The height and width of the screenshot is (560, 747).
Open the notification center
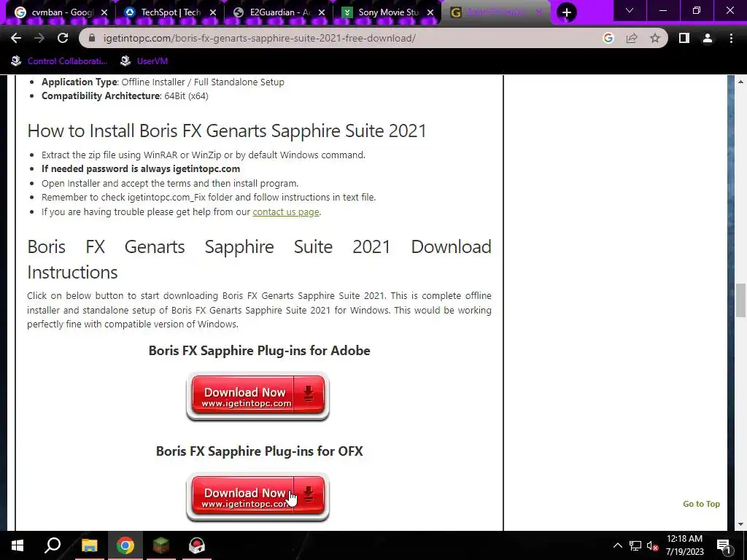(x=723, y=545)
